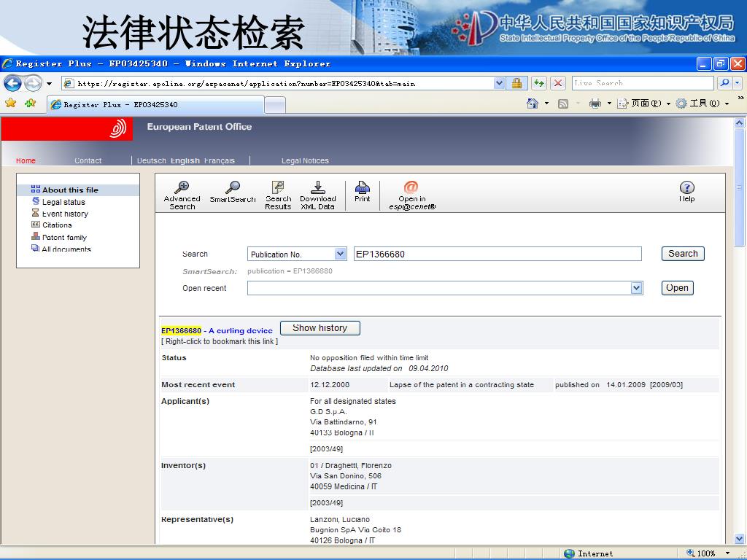Click the browser Home icon

[533, 104]
